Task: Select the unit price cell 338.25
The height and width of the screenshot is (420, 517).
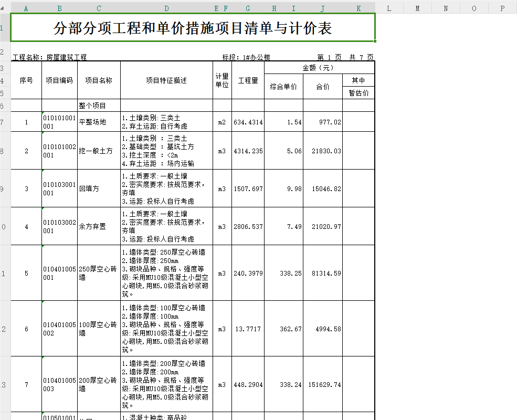Action: (283, 273)
